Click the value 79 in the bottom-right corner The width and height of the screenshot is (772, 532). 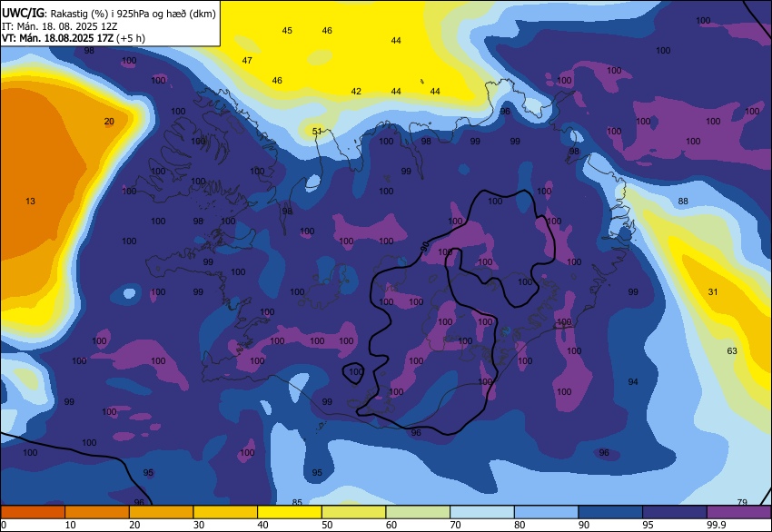(742, 502)
